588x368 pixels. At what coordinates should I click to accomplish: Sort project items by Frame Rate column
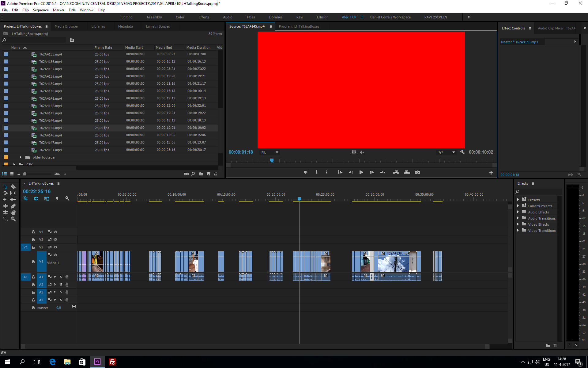(103, 48)
